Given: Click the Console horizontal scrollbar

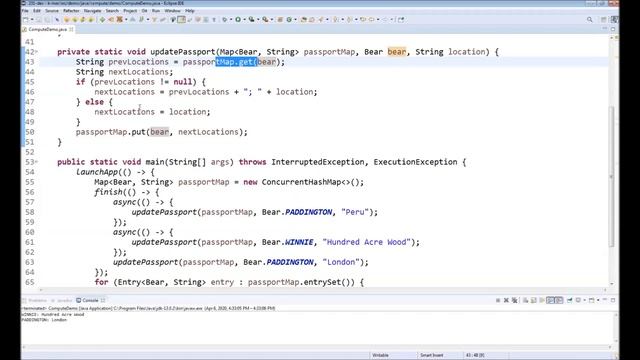Looking at the screenshot, I should coord(316,347).
